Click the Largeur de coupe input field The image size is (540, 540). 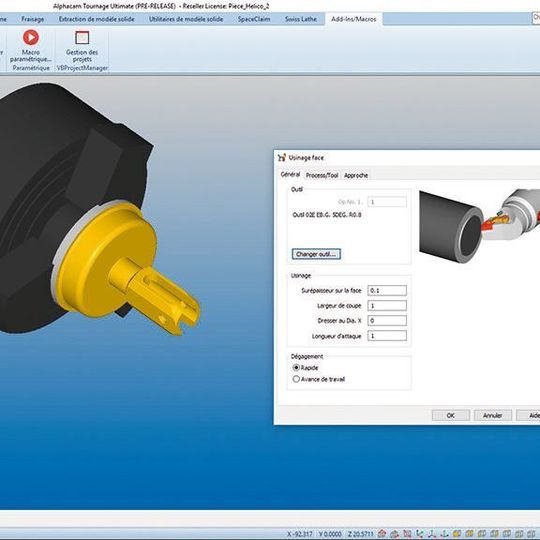387,305
